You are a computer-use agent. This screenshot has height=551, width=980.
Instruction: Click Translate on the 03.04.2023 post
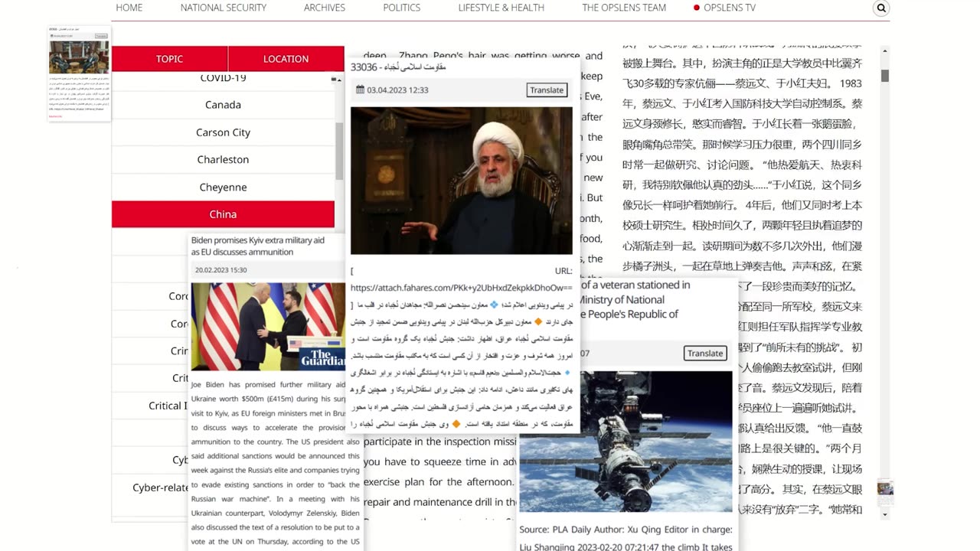(547, 90)
